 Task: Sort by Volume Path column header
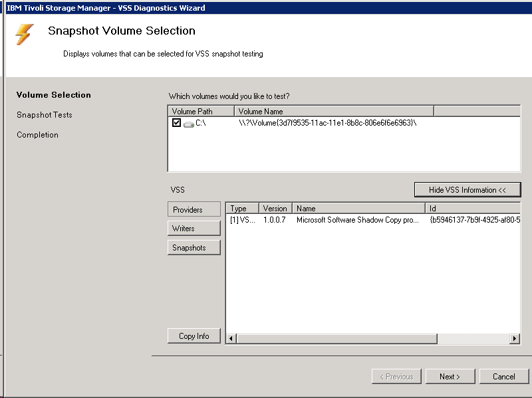coord(200,112)
